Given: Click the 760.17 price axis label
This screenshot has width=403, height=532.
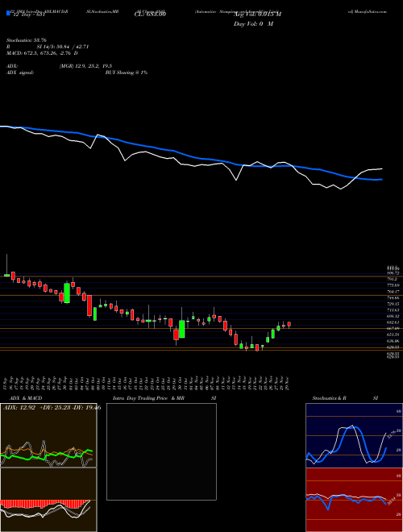Looking at the screenshot, I should [x=393, y=292].
